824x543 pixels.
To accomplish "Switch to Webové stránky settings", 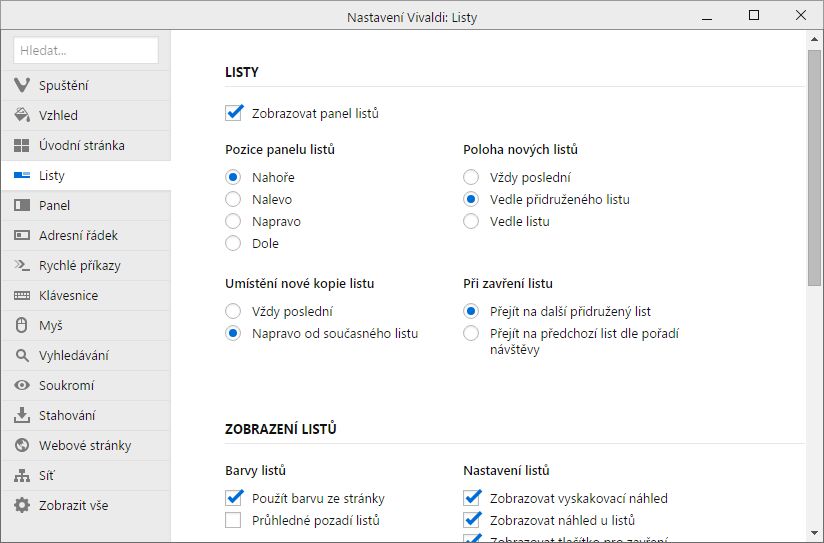I will pyautogui.click(x=85, y=446).
